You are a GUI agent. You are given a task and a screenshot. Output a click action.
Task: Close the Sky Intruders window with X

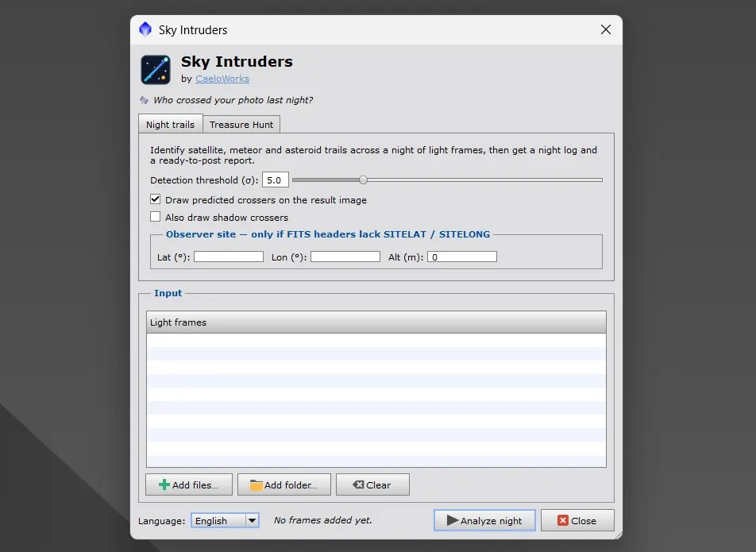(x=606, y=29)
